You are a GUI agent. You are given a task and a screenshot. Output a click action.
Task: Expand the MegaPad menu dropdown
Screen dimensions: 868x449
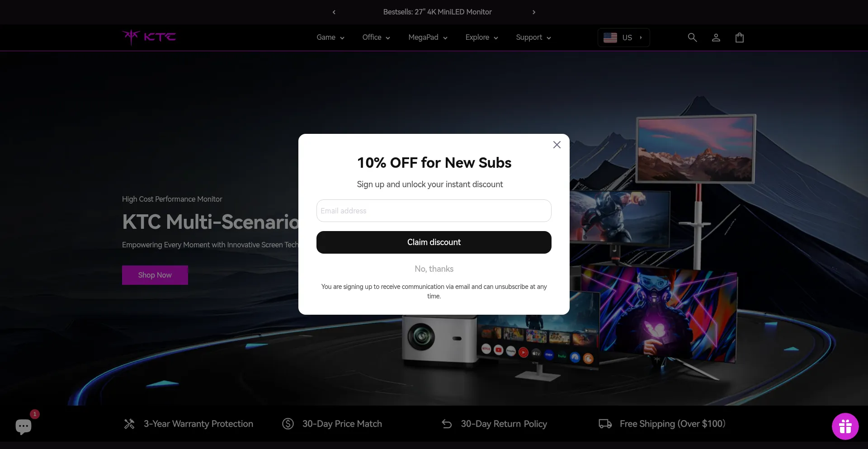pyautogui.click(x=428, y=38)
